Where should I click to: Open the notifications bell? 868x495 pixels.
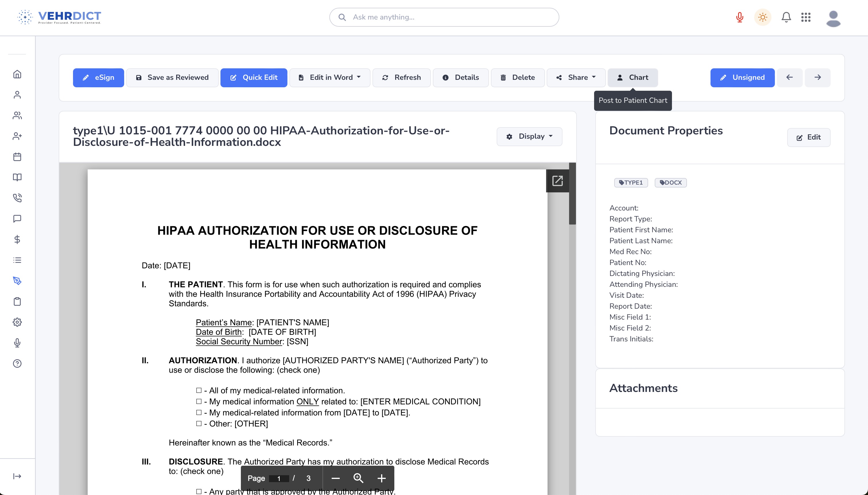(786, 17)
